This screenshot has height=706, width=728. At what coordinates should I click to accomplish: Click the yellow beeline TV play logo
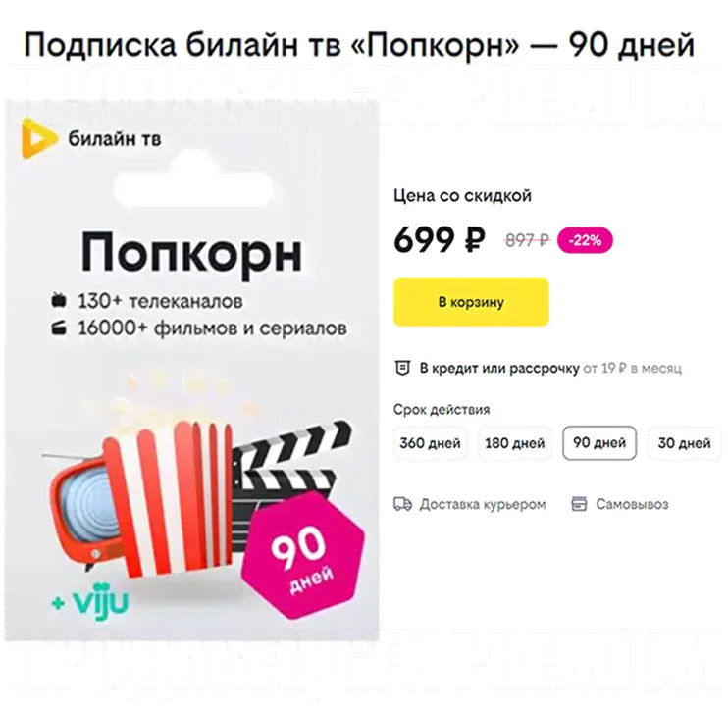click(x=39, y=138)
